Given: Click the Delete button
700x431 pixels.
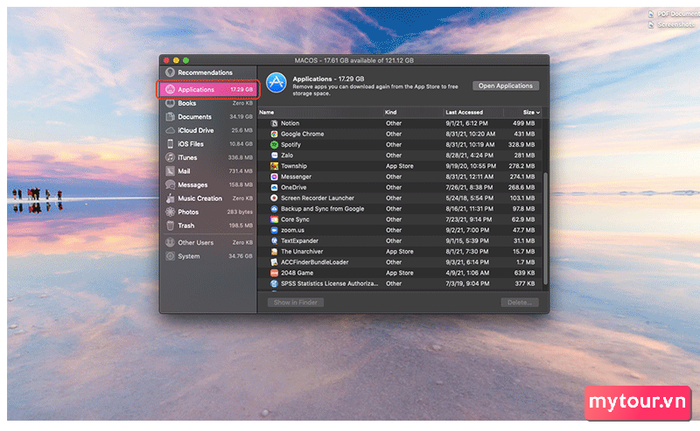Looking at the screenshot, I should tap(519, 302).
